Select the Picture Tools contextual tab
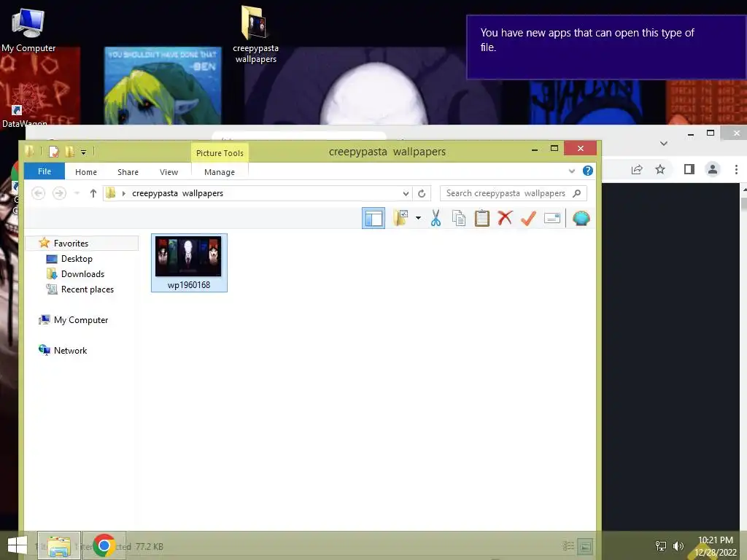 pos(220,153)
